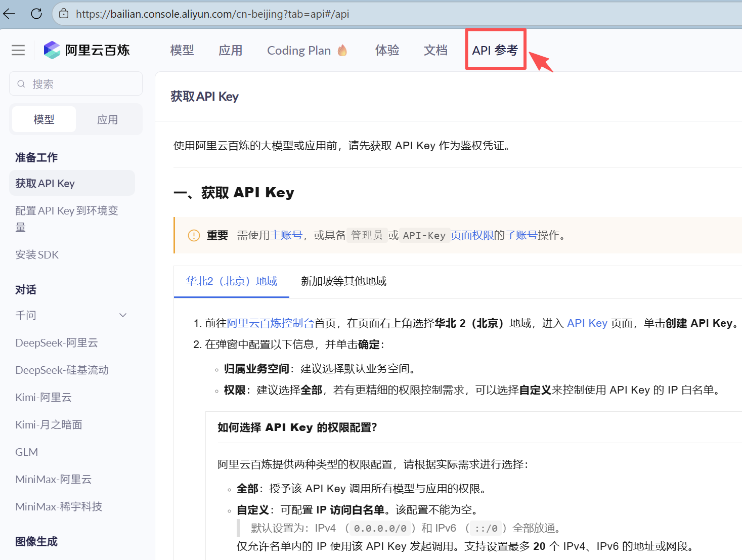Click the 管理员 inline code label
Screen dimensions: 742x560
(x=367, y=235)
